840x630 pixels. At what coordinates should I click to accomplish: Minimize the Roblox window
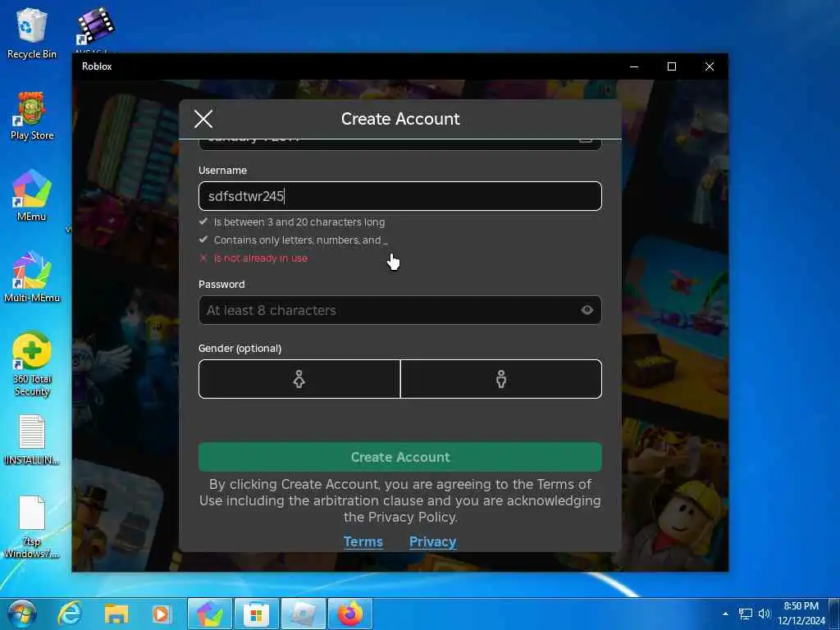634,66
